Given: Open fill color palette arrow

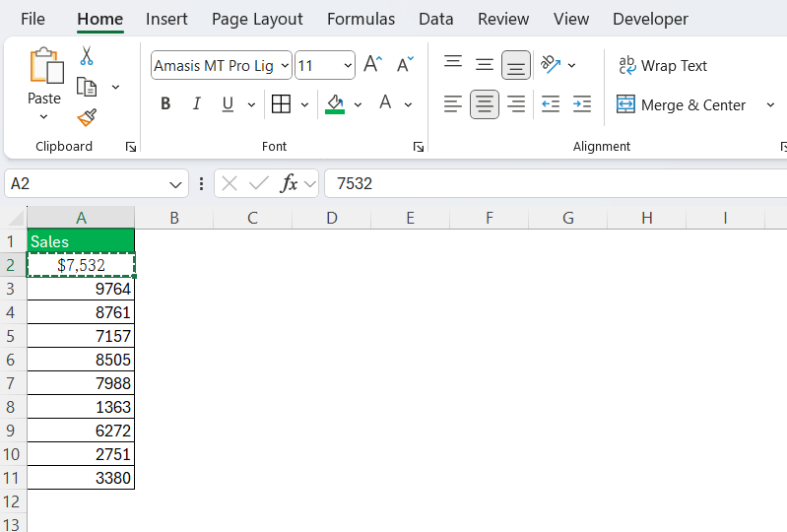Looking at the screenshot, I should click(x=358, y=104).
